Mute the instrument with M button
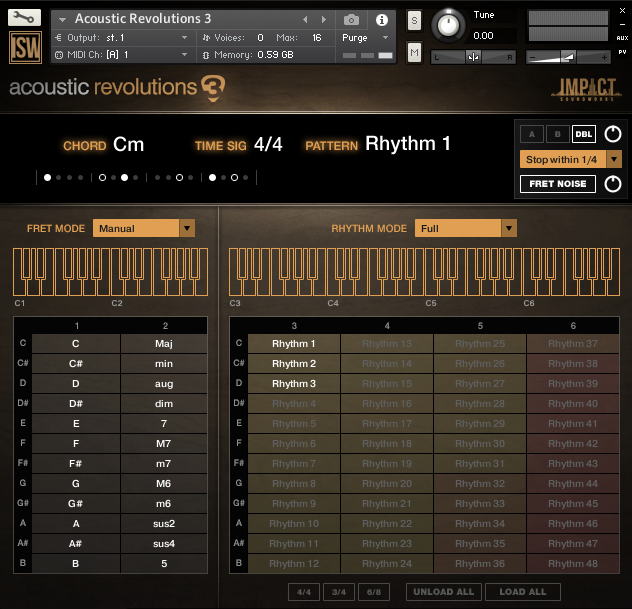Image resolution: width=632 pixels, height=609 pixels. coord(414,52)
